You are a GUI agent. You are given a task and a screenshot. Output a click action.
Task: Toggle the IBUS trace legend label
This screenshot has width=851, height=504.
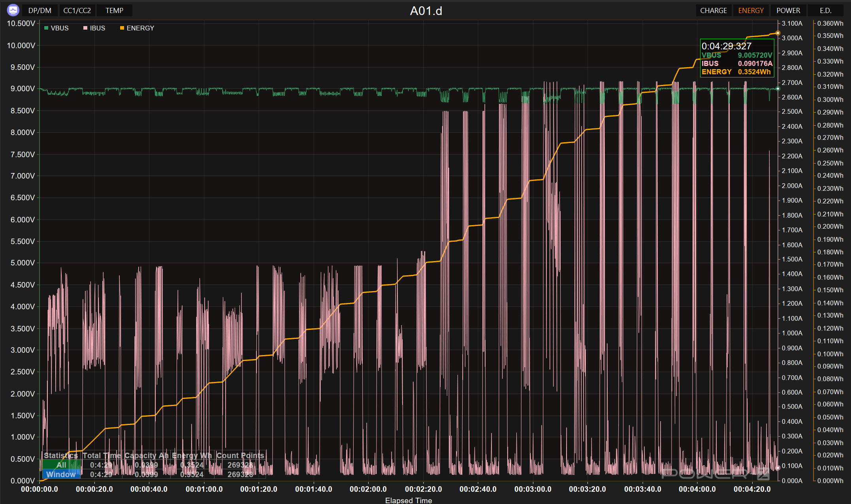97,28
